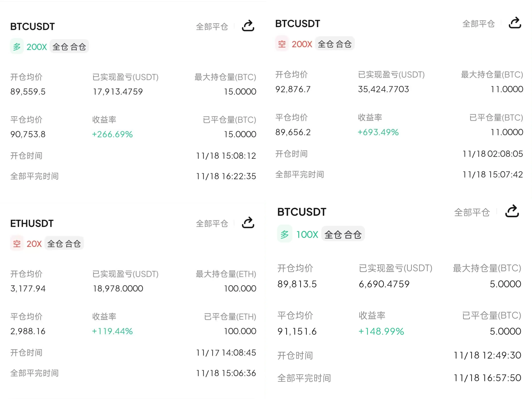Open the ETHUSDT title

click(x=32, y=223)
